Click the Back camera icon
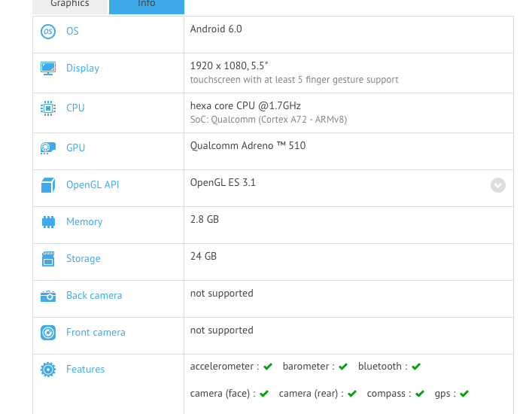 (48, 296)
